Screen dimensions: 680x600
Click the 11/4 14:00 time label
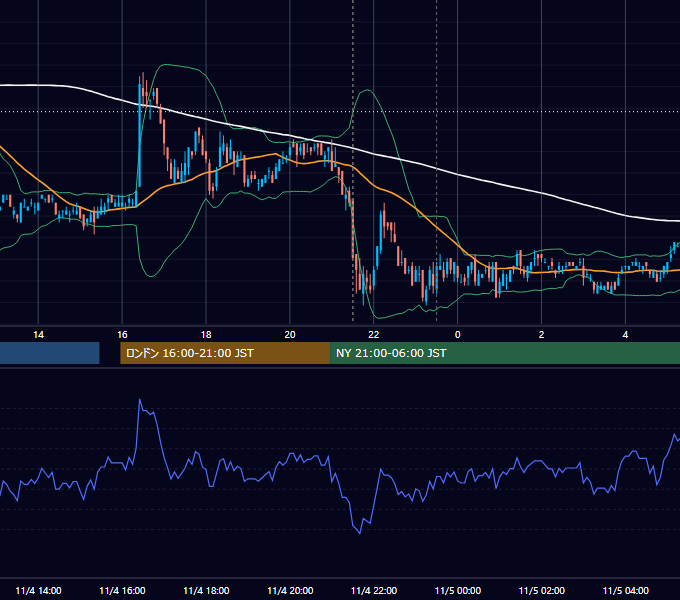point(38,590)
